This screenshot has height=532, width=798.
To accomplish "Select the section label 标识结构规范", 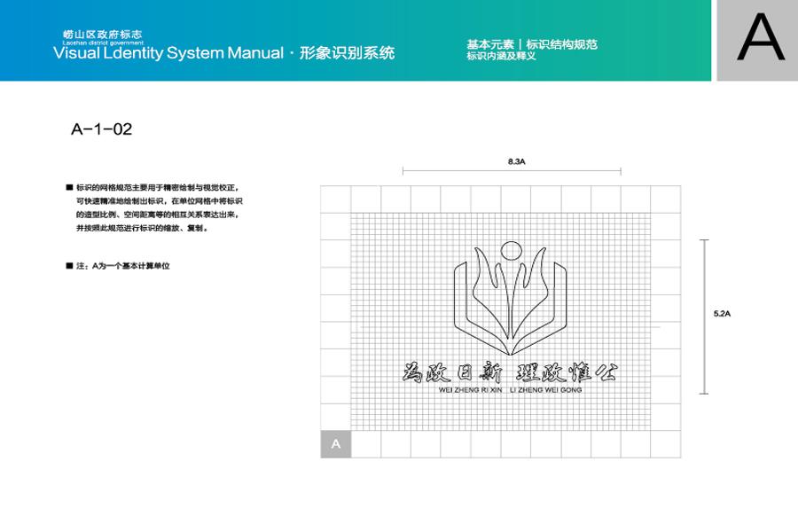I will [x=561, y=44].
